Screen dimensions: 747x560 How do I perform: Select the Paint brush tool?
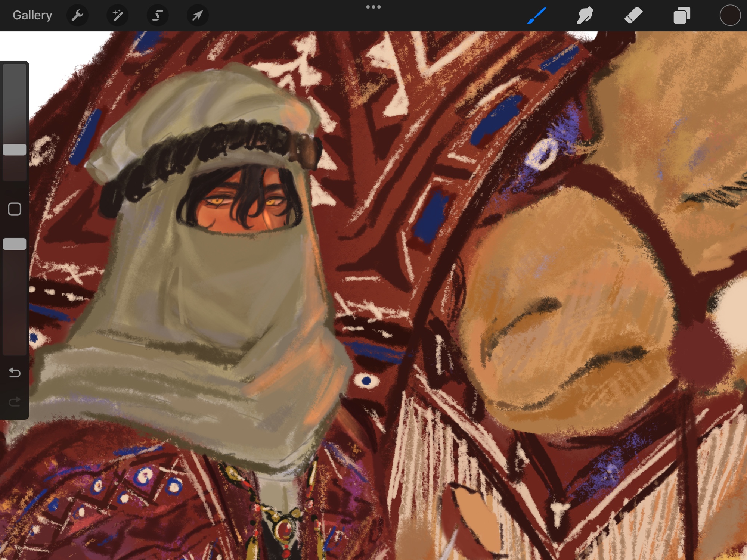(537, 15)
